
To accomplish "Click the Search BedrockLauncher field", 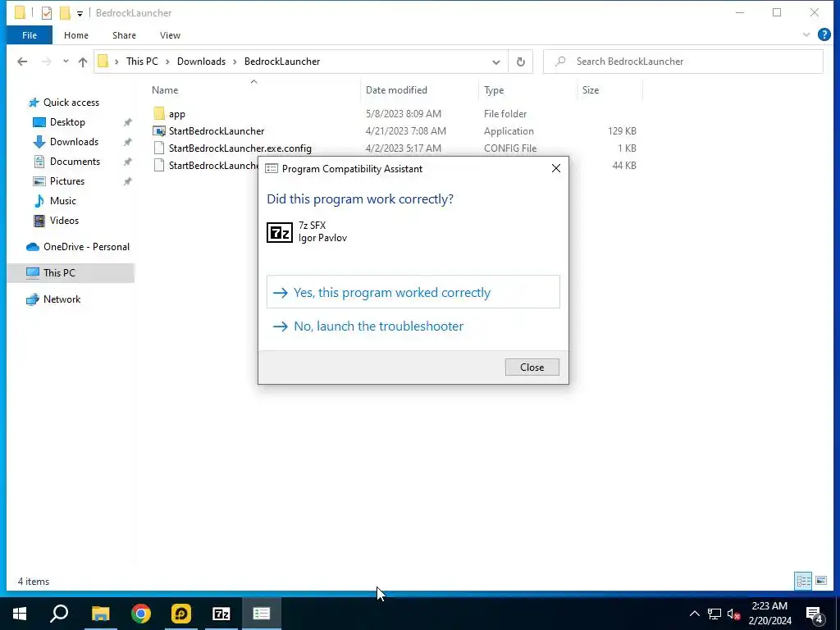I will tap(683, 62).
